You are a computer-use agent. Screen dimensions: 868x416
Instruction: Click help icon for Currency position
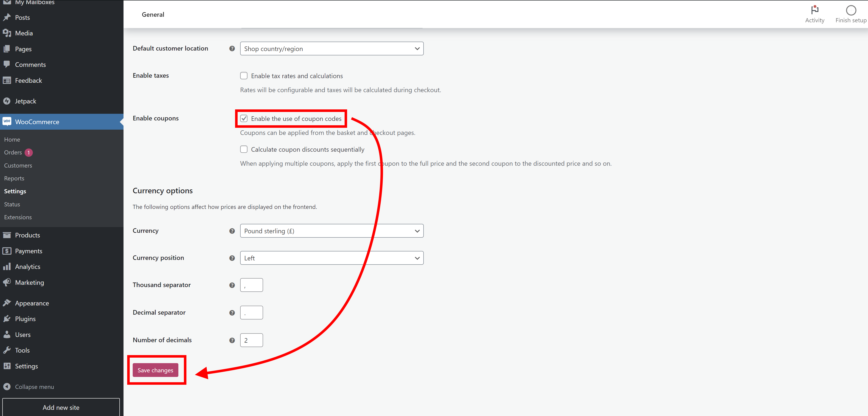point(232,258)
